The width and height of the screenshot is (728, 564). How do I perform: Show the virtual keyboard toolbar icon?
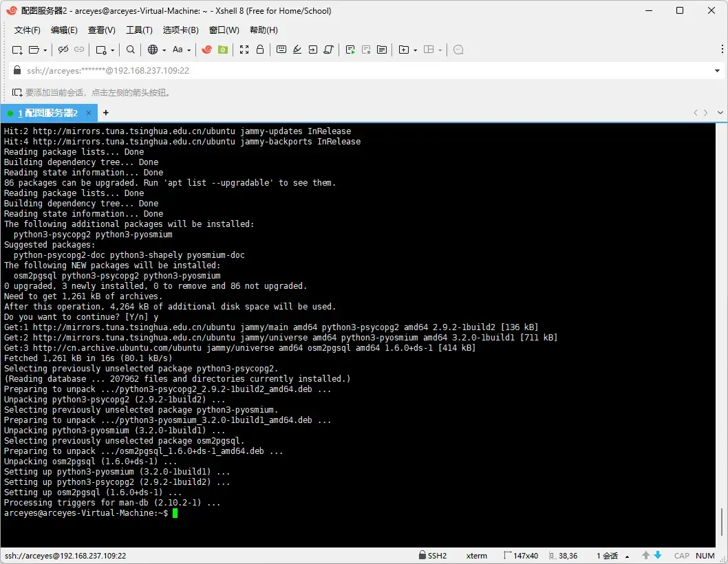pos(282,50)
